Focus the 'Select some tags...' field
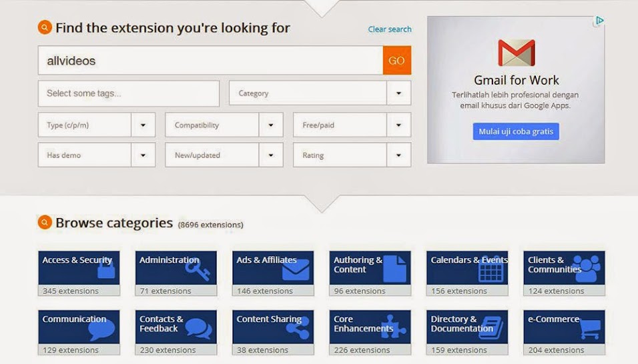Viewport: 638px width, 364px height. point(128,93)
